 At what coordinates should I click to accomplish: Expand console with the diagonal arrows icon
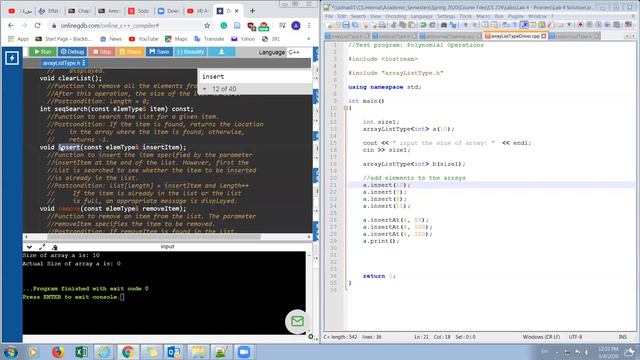pyautogui.click(x=42, y=247)
